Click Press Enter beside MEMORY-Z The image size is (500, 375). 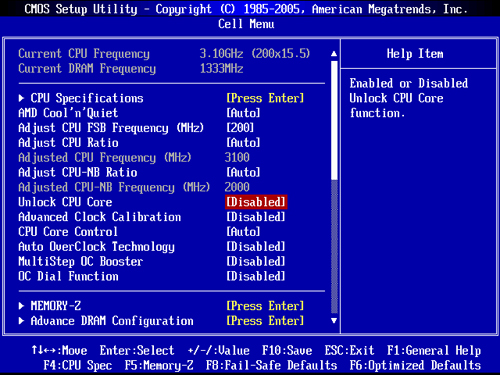coord(265,306)
